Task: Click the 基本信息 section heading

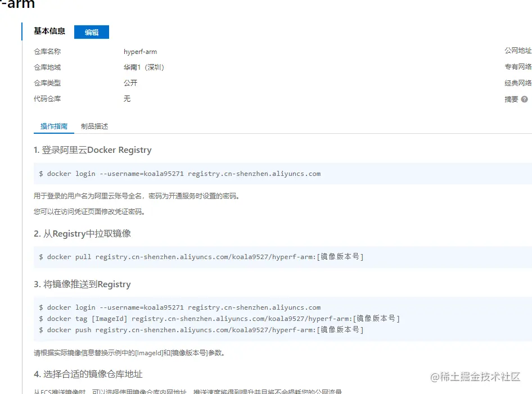Action: (x=49, y=31)
